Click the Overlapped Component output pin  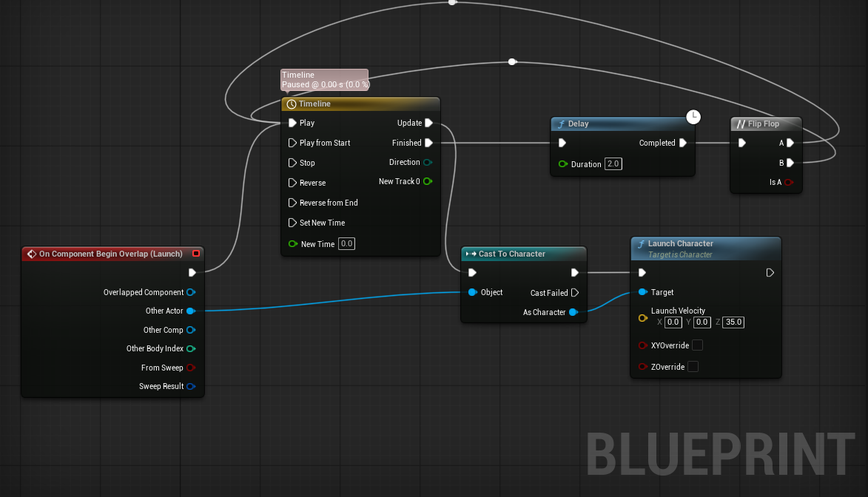point(191,292)
